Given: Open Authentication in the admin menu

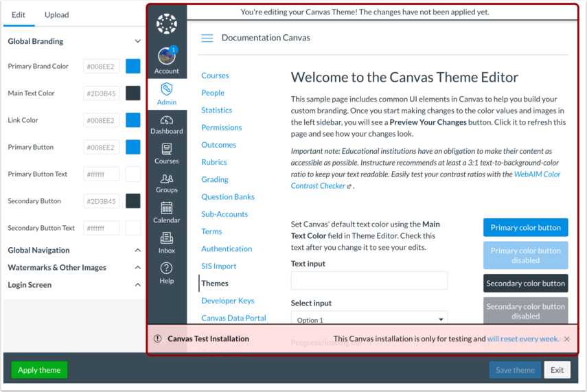Looking at the screenshot, I should 227,249.
